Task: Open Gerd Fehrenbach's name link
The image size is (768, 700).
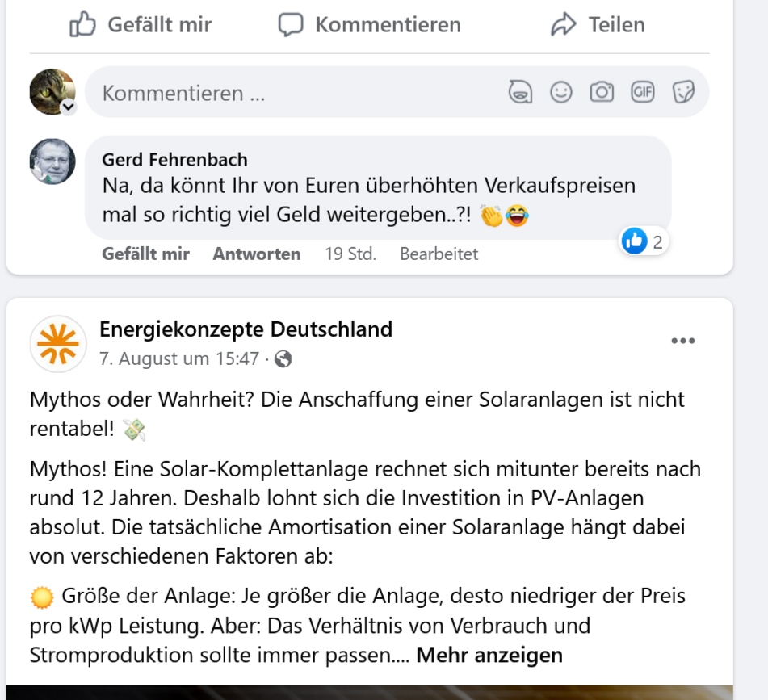Action: (x=174, y=160)
